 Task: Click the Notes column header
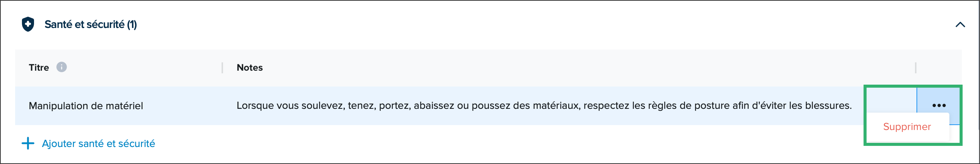[250, 67]
